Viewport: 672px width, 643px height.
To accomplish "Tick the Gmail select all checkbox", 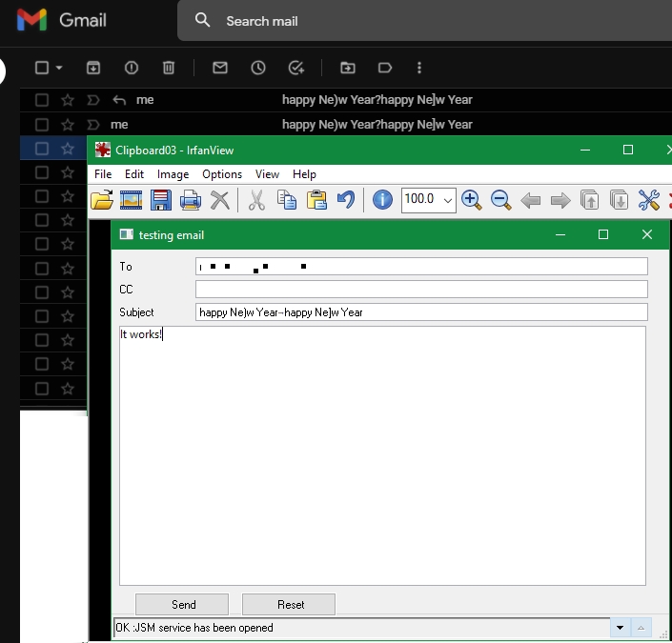I will [42, 68].
